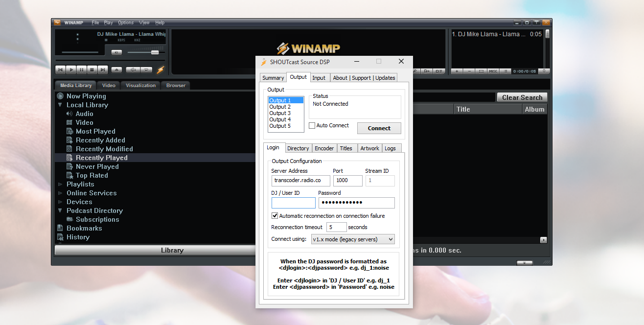Viewport: 644px width, 325px height.
Task: Expand the Online Services node
Action: click(60, 193)
